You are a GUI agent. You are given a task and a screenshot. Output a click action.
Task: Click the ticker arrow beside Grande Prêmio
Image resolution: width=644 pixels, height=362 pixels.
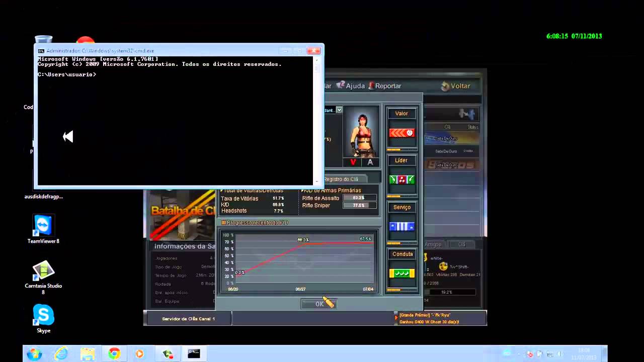[x=396, y=318]
